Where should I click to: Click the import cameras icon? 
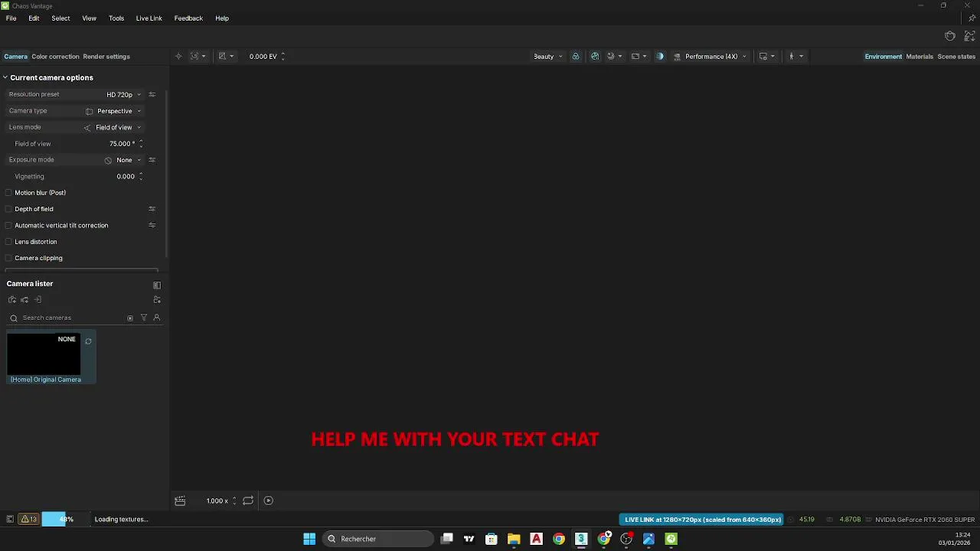[x=38, y=300]
